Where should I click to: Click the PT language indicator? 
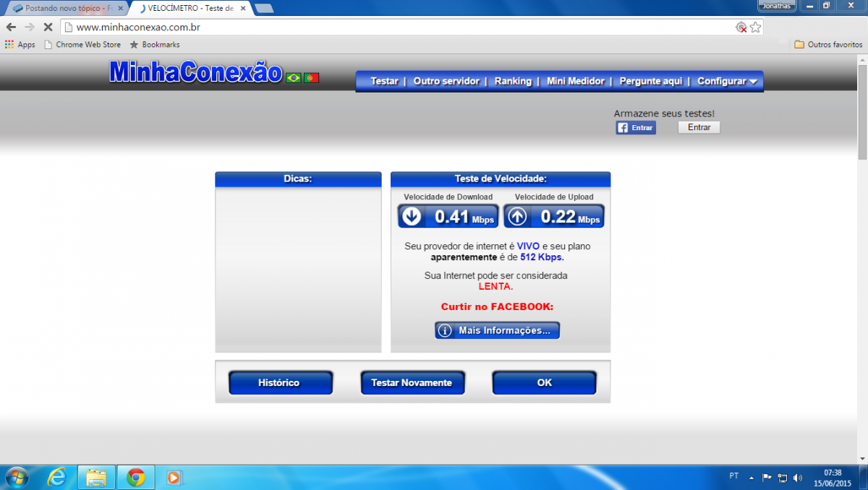click(x=734, y=476)
